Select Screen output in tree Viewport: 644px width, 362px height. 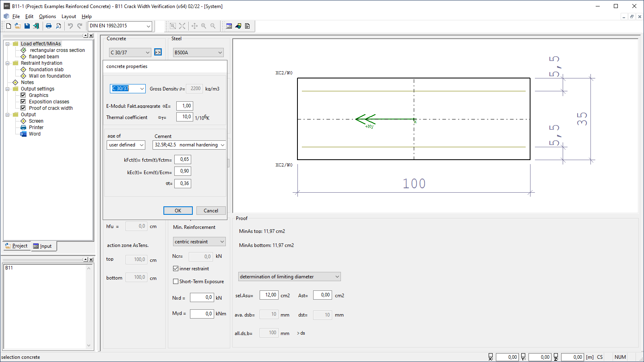tap(36, 121)
